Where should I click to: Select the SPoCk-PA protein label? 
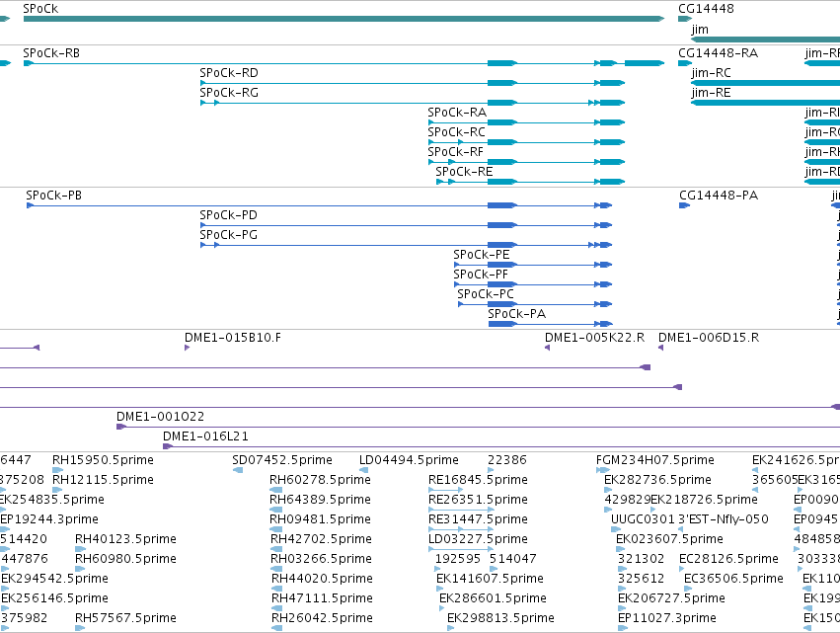pyautogui.click(x=517, y=314)
